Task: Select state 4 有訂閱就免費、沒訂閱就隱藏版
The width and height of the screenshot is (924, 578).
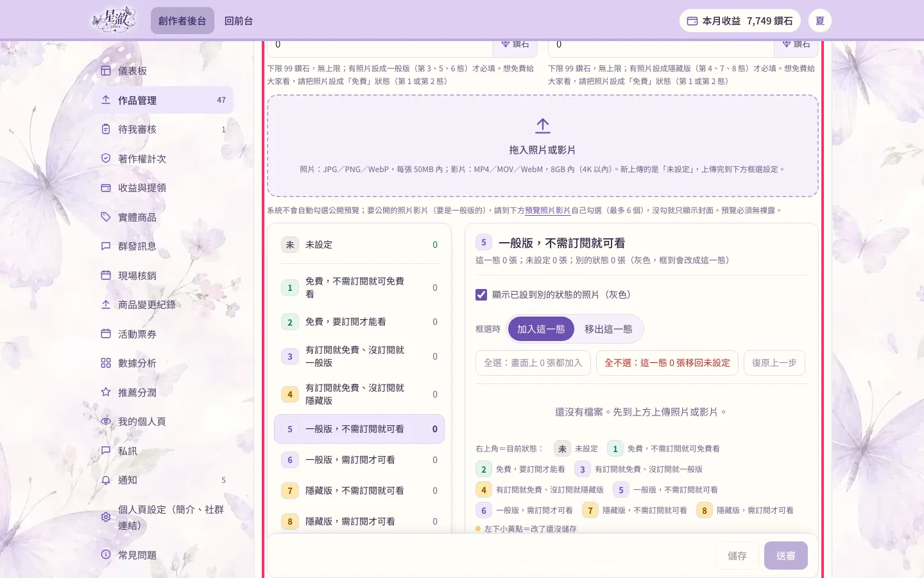Action: pyautogui.click(x=359, y=394)
